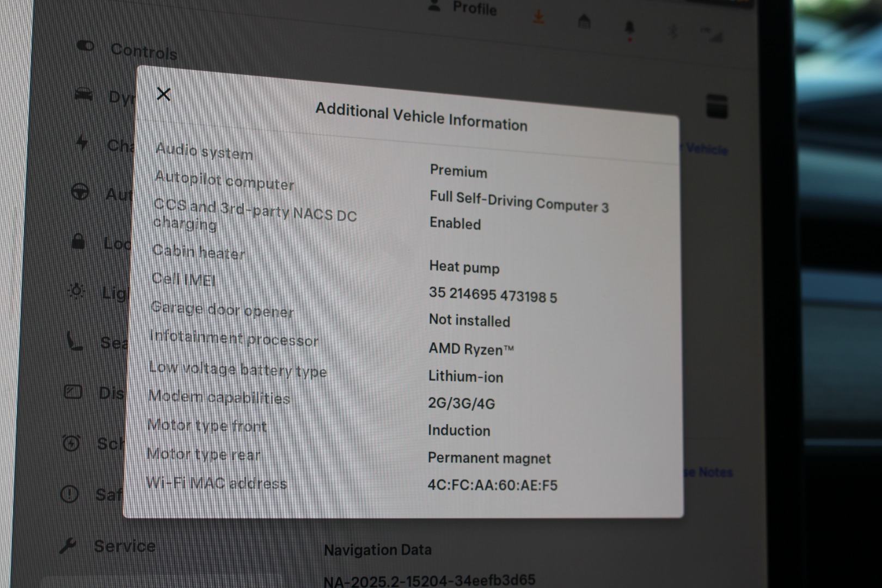Tap the cellular signal icon
This screenshot has height=588, width=882.
(x=713, y=35)
